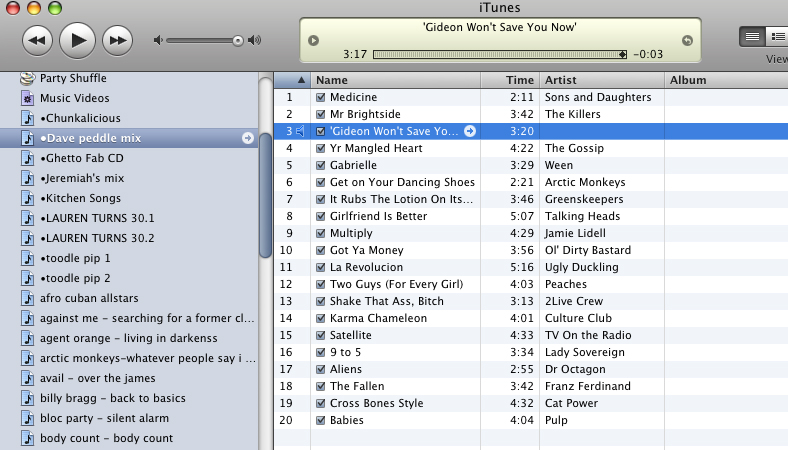Click the arctic monkeys playlist icon
The image size is (788, 450).
pyautogui.click(x=28, y=358)
